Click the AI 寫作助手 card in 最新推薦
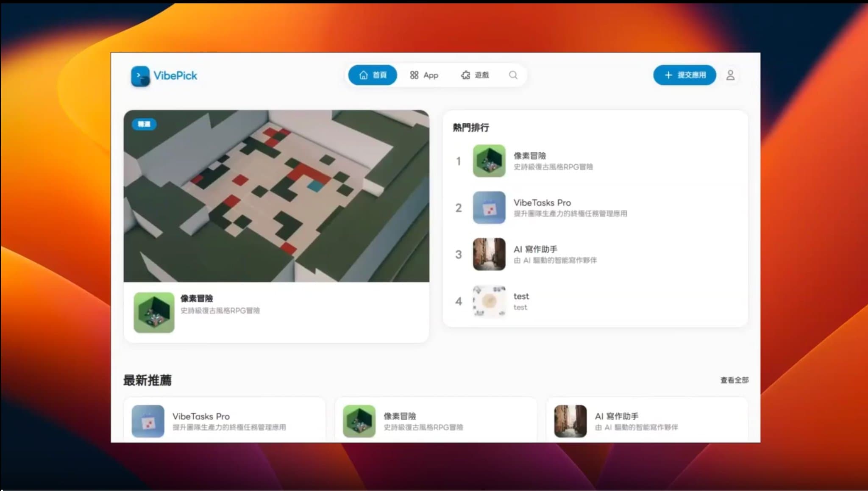The height and width of the screenshot is (491, 868). point(646,421)
